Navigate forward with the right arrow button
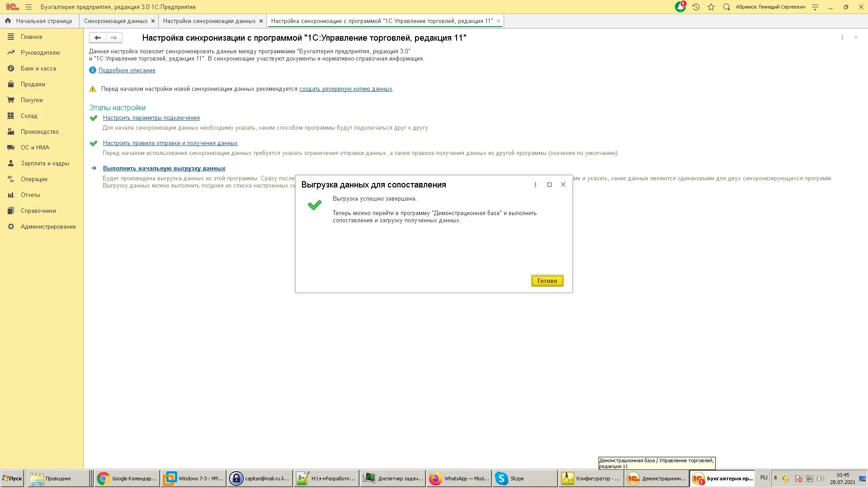868x488 pixels. (x=114, y=38)
